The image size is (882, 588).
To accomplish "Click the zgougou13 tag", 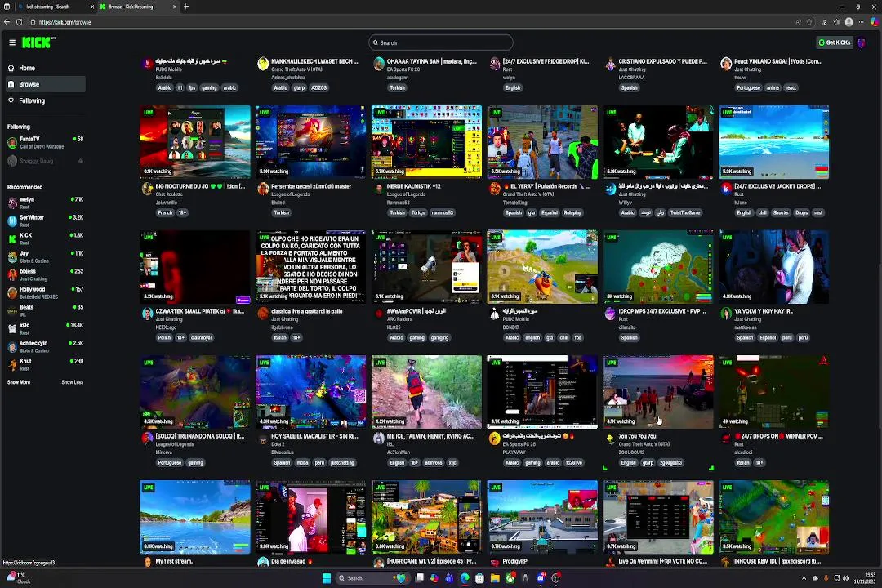I will 671,462.
